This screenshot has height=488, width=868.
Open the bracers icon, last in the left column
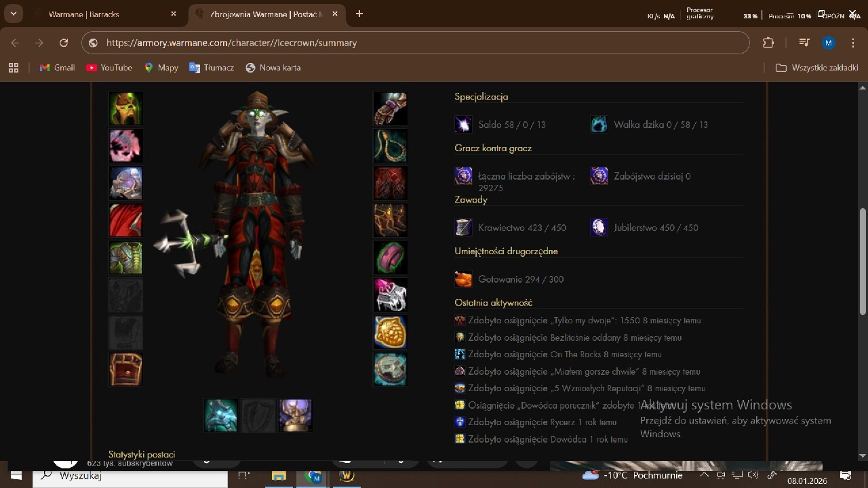pos(126,369)
